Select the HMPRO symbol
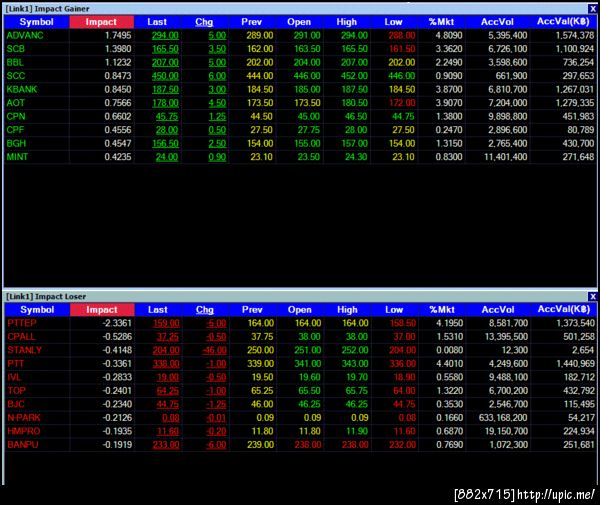This screenshot has width=600, height=505. (24, 431)
